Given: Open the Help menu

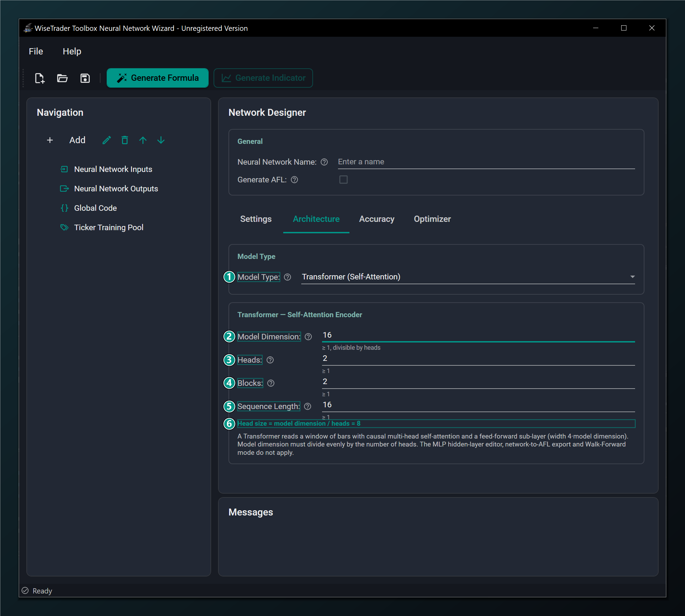Looking at the screenshot, I should point(72,51).
